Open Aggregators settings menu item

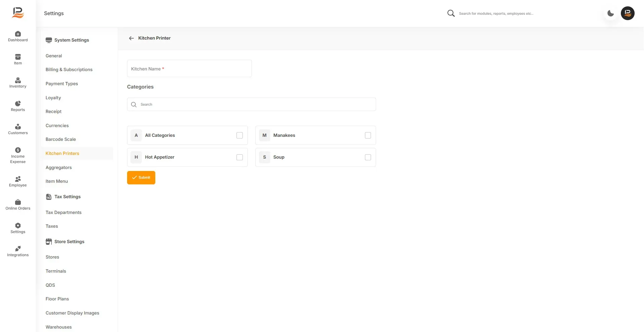[59, 167]
